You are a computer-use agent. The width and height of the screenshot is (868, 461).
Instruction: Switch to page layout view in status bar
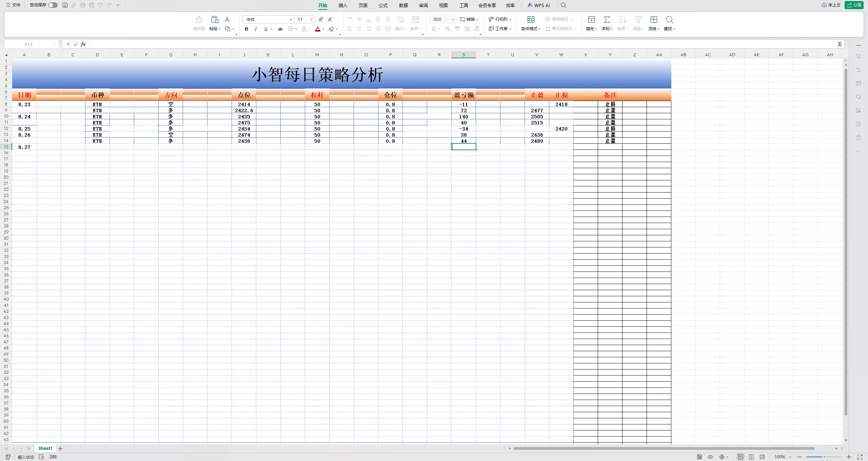point(751,457)
